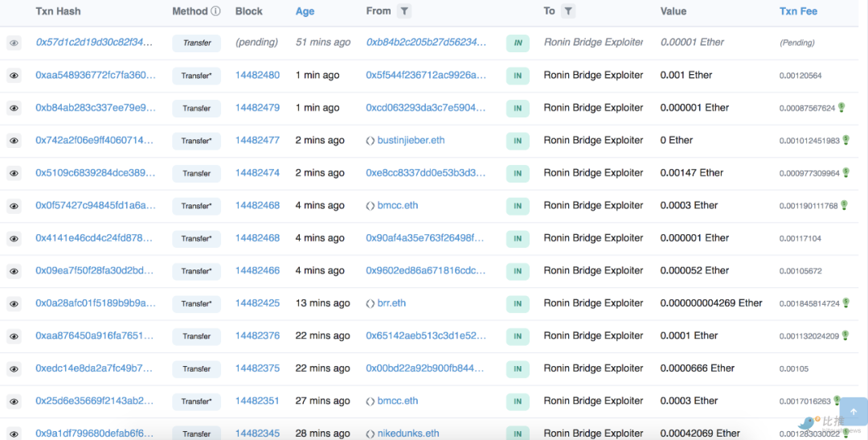Open transaction hash 0xaa876450a916fa7651
868x440 pixels.
94,335
